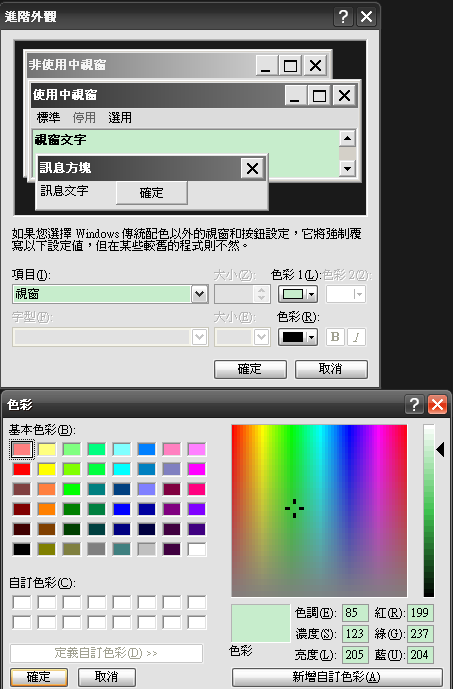Click the 濃度 saturation value field
453x689 pixels.
pyautogui.click(x=355, y=634)
